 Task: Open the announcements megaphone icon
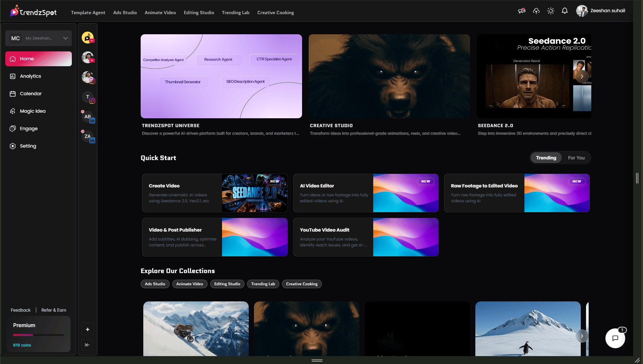tap(522, 11)
